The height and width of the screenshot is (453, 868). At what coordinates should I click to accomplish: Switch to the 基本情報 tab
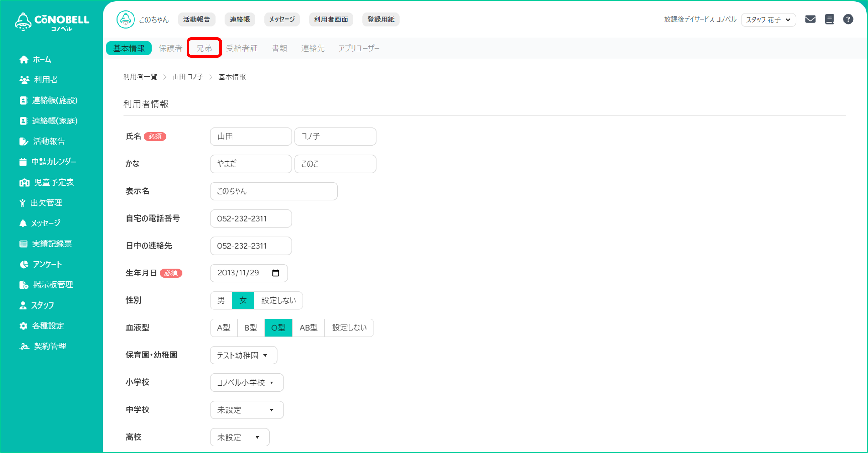[x=129, y=48]
